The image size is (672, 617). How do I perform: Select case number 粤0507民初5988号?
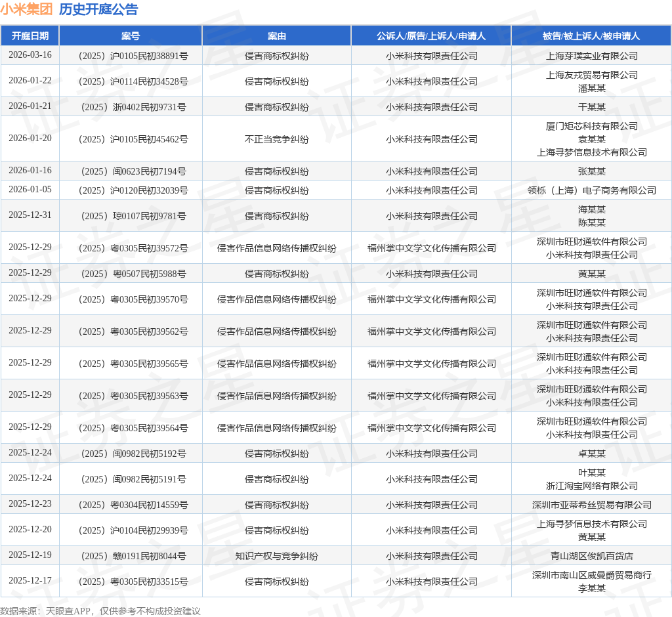133,274
